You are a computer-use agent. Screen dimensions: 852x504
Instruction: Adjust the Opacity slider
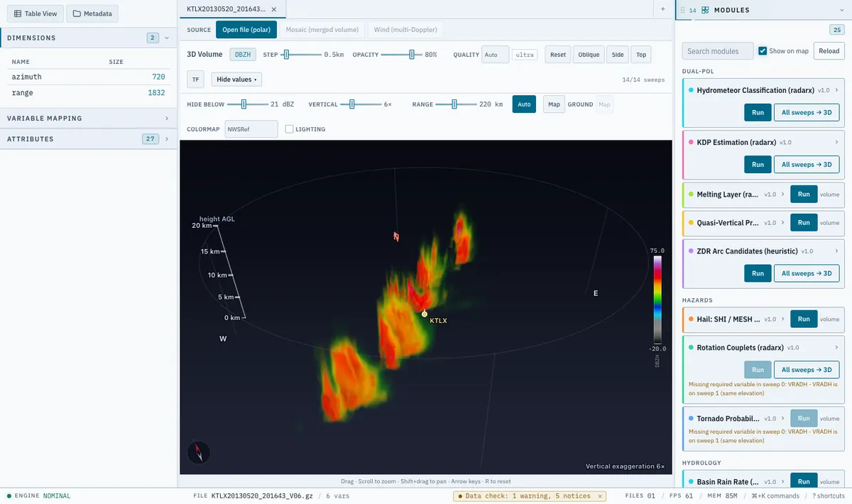401,55
